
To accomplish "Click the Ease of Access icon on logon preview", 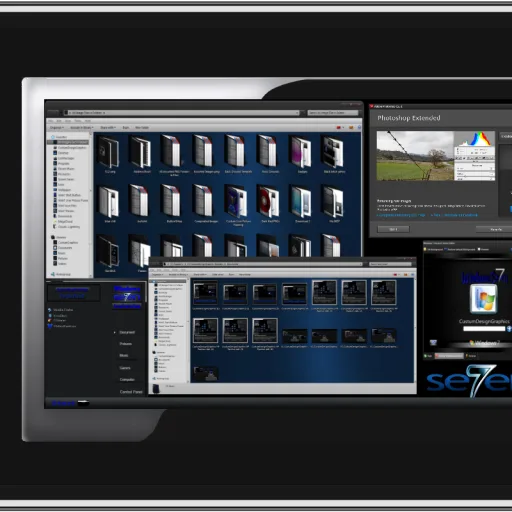I will (x=433, y=342).
